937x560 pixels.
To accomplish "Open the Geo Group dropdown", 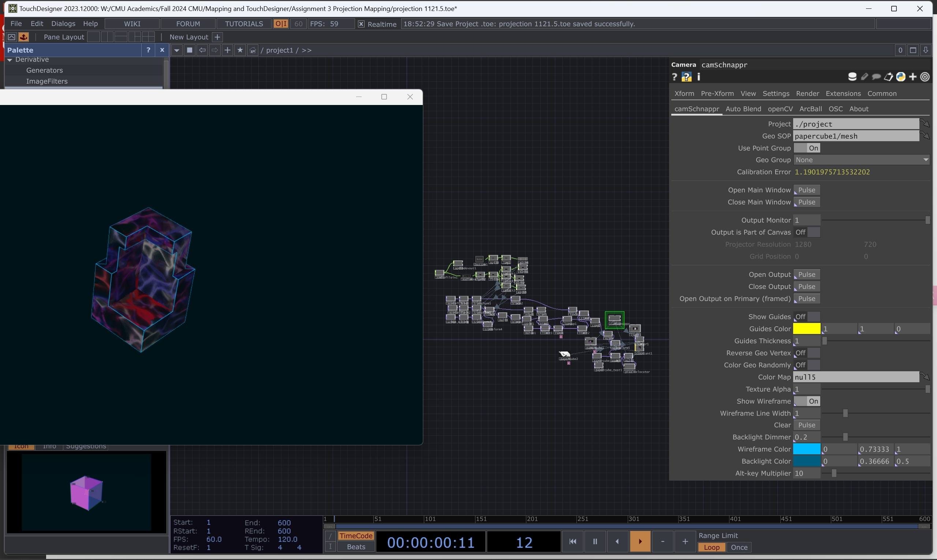I will click(861, 159).
